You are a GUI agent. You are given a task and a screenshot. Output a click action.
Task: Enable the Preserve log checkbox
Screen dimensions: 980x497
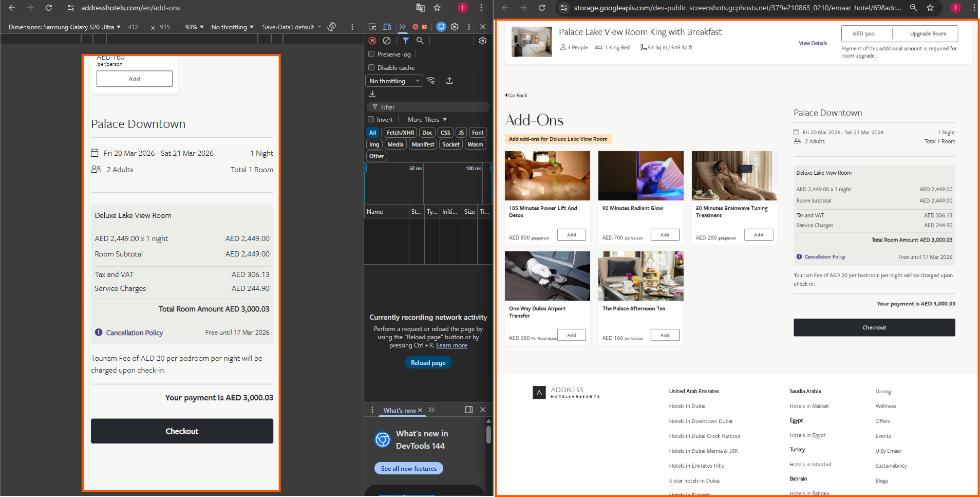pyautogui.click(x=371, y=54)
